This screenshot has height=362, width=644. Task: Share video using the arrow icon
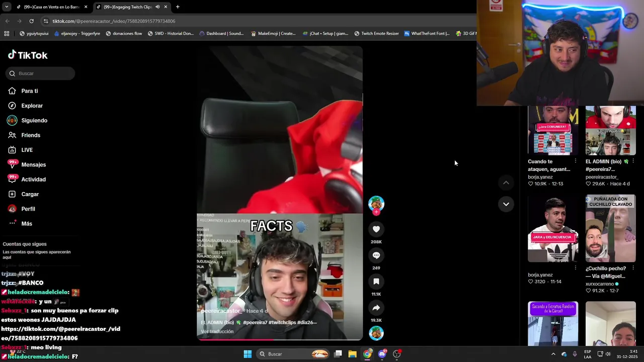pos(376,308)
